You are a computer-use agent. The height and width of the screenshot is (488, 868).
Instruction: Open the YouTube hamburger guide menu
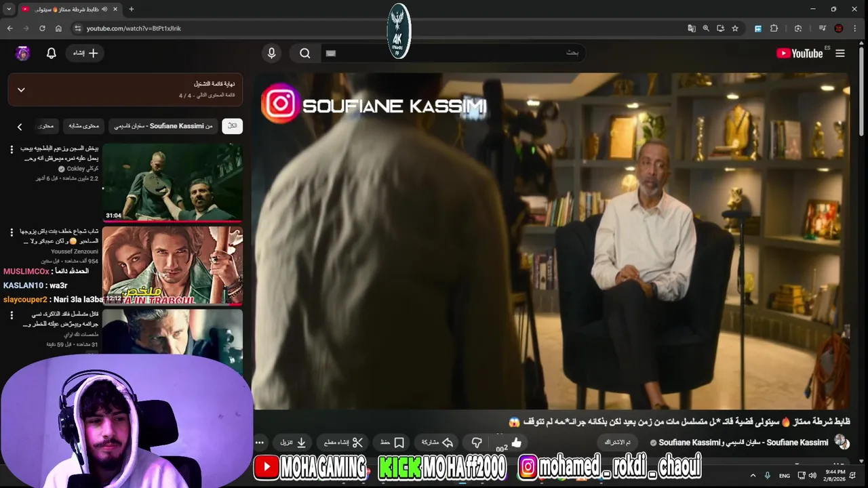840,53
